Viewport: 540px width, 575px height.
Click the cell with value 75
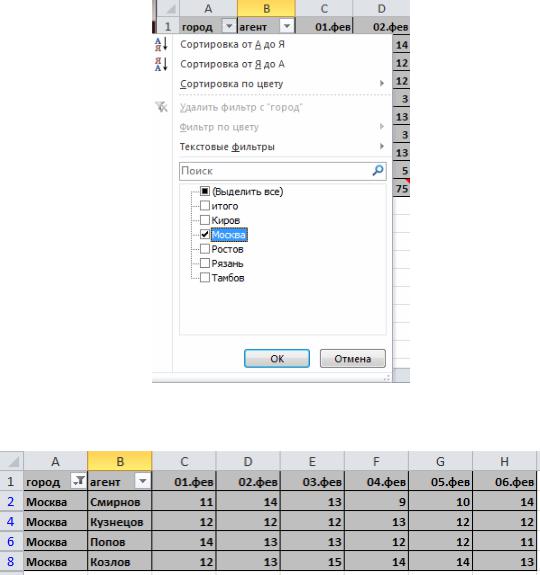(401, 188)
